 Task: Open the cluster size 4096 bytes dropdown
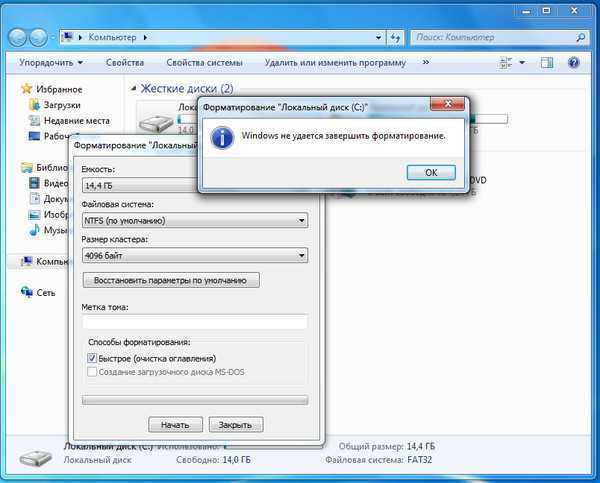[195, 255]
